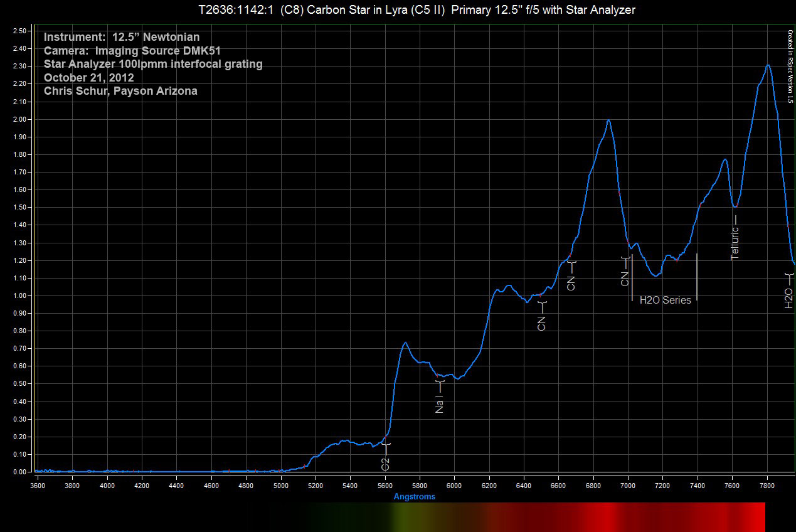
Task: Click the 6000 tick on the x-axis
Action: click(x=454, y=485)
